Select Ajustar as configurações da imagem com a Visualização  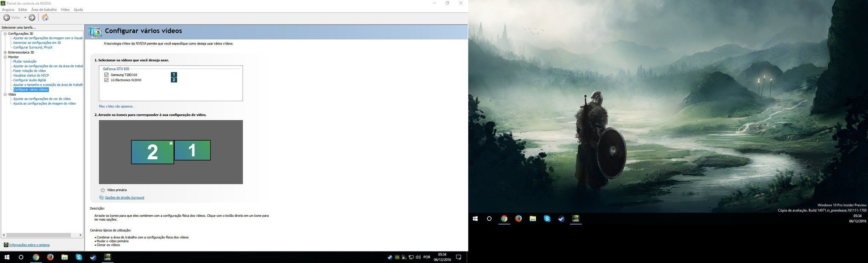(48, 38)
